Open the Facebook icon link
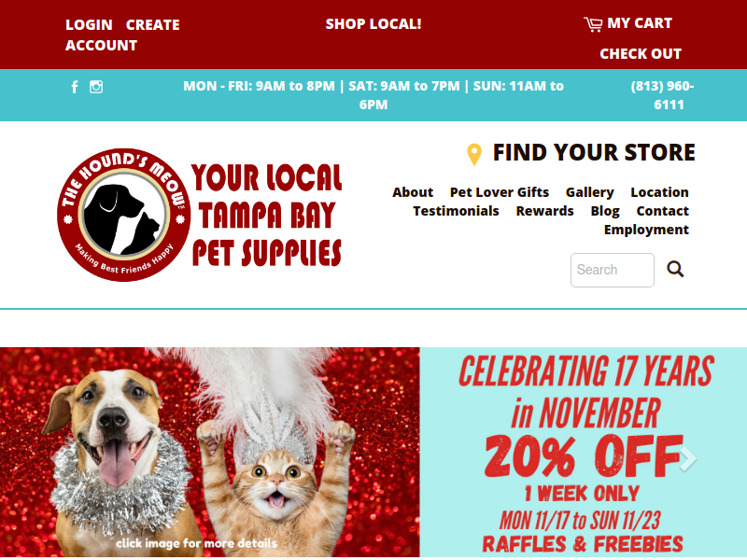Viewport: 747px width, 560px height. click(x=75, y=87)
